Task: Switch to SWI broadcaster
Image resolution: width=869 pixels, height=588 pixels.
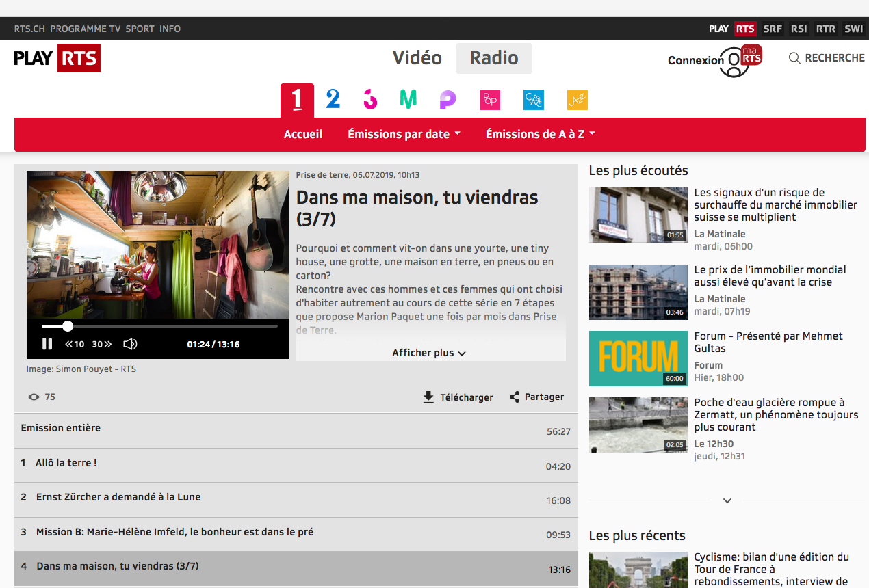Action: tap(853, 29)
